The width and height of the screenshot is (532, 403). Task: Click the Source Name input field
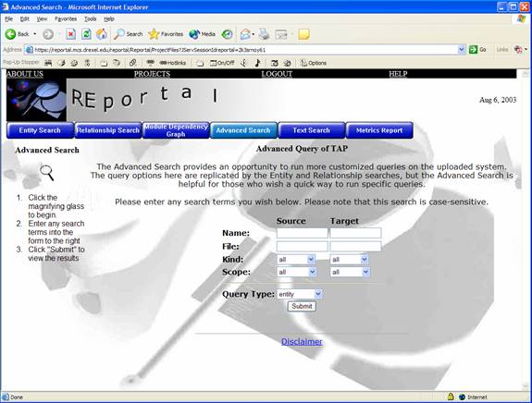[x=302, y=233]
